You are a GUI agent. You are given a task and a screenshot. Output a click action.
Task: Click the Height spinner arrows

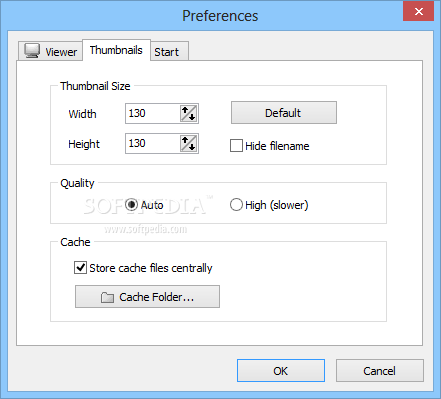coord(189,144)
